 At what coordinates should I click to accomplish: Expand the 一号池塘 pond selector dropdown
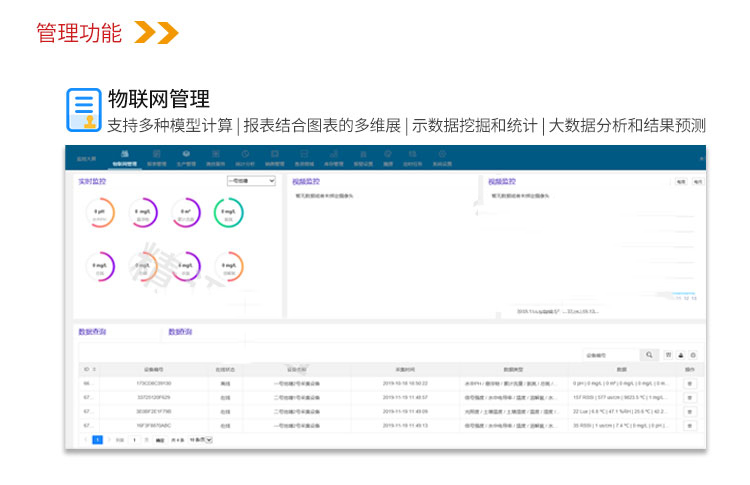[251, 181]
